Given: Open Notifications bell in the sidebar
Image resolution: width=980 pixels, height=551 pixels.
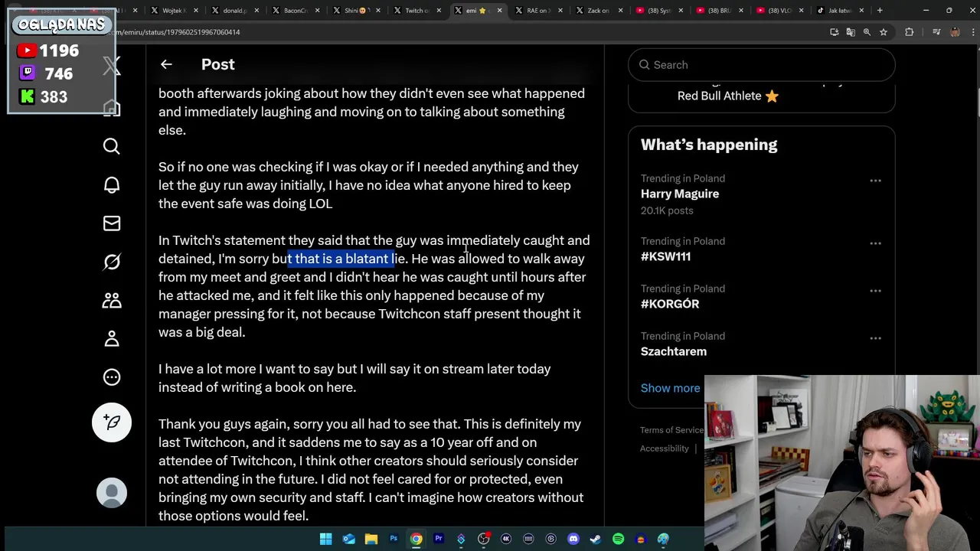Looking at the screenshot, I should coord(112,184).
